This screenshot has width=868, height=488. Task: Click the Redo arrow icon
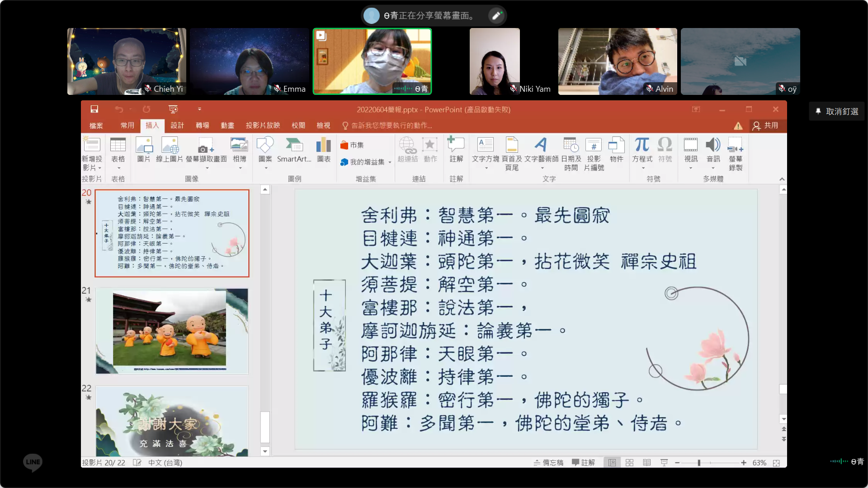[146, 109]
